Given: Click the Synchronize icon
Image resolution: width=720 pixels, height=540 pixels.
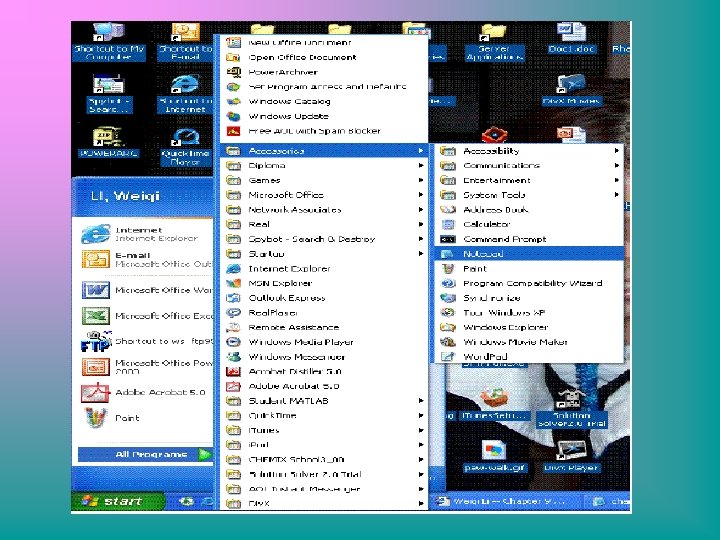Looking at the screenshot, I should (448, 298).
